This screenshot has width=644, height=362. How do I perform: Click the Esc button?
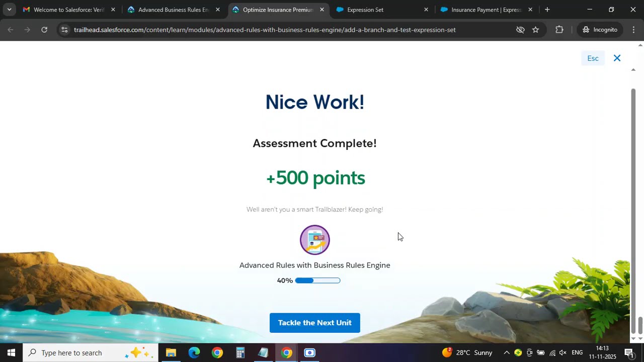pyautogui.click(x=593, y=58)
